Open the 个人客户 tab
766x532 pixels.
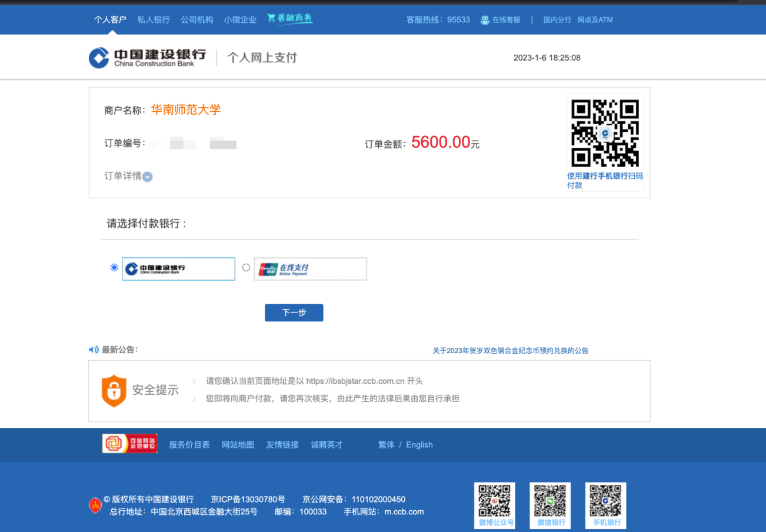[x=110, y=19]
